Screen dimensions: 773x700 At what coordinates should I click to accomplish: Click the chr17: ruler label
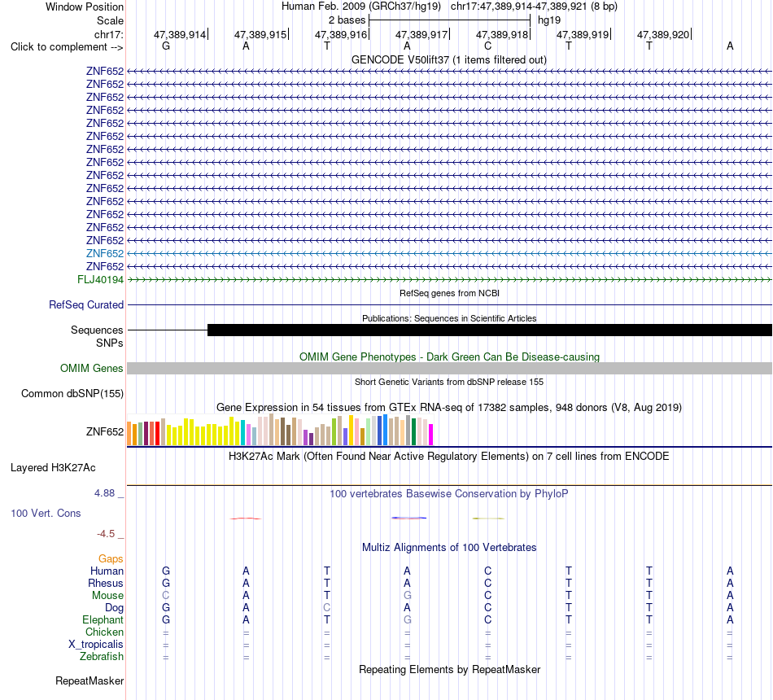pos(109,34)
